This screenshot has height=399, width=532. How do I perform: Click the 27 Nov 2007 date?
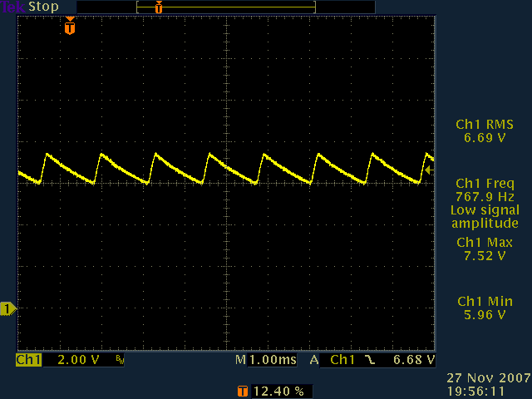(x=489, y=378)
